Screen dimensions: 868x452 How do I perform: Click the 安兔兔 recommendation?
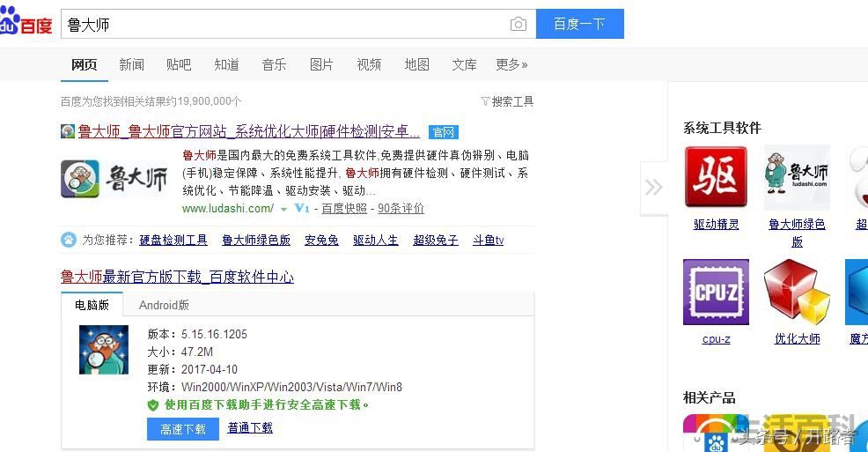[x=321, y=240]
